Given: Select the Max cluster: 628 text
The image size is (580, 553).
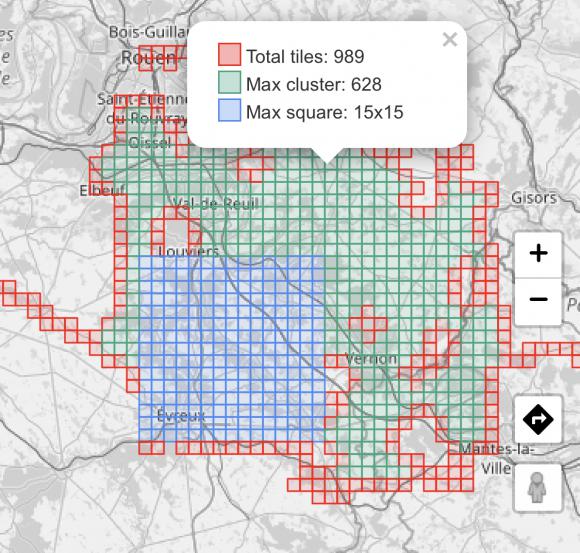Looking at the screenshot, I should point(314,84).
